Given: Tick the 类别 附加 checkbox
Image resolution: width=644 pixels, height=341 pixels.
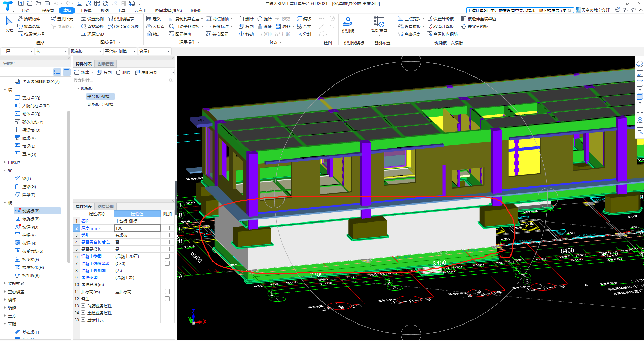Looking at the screenshot, I should pyautogui.click(x=167, y=235).
